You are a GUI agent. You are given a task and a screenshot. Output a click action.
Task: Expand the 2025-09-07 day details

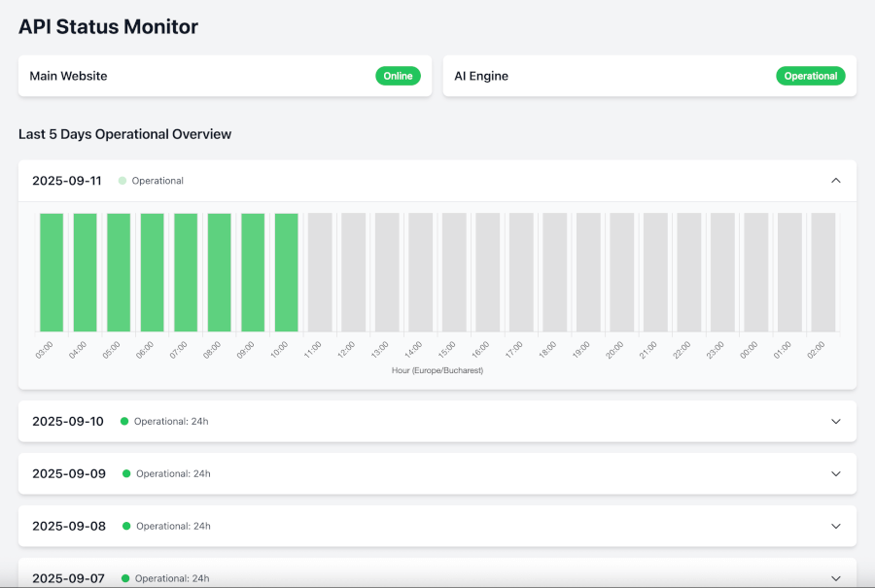click(835, 578)
